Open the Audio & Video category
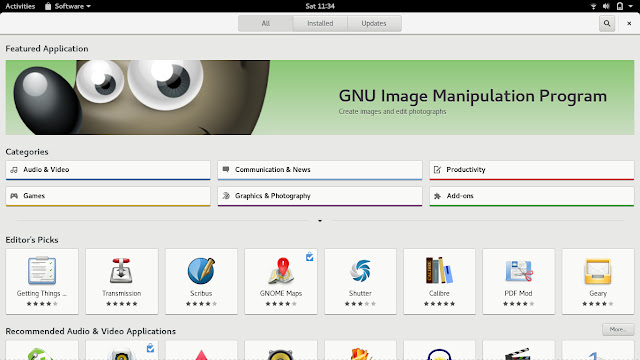Image resolution: width=640 pixels, height=360 pixels. (108, 170)
